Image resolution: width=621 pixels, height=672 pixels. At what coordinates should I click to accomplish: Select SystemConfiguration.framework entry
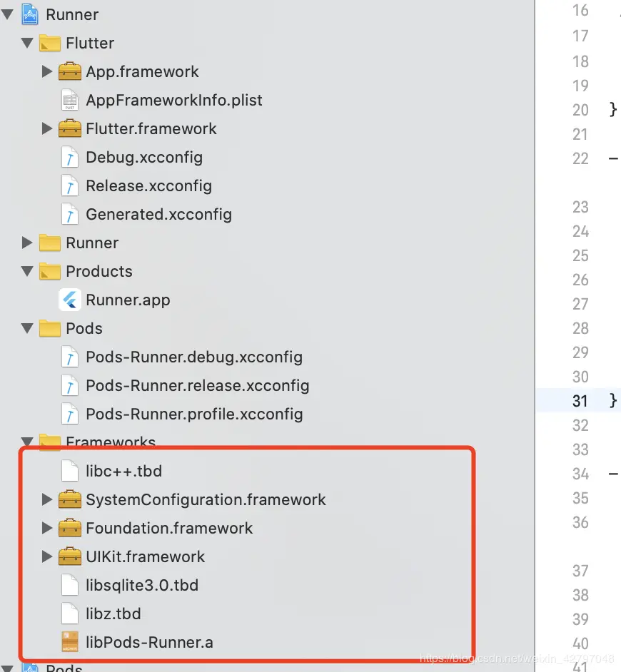[x=206, y=499]
